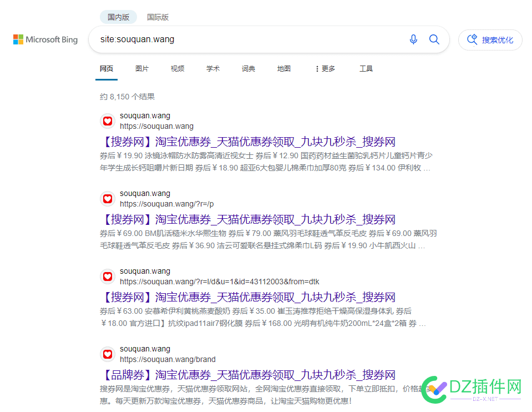Click snippet starting 券后￥63.00 安慕希
The width and height of the screenshot is (532, 412).
[263, 317]
